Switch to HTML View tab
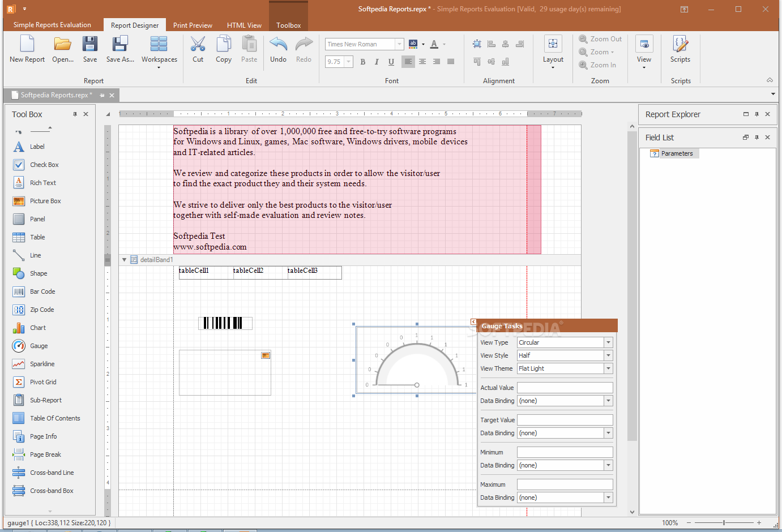782x532 pixels. pos(244,25)
